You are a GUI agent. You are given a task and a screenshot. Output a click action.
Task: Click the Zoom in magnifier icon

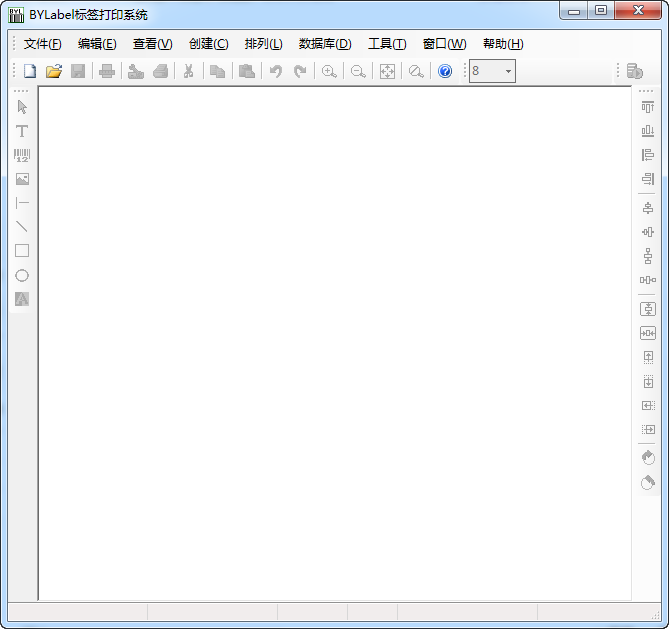(x=329, y=71)
